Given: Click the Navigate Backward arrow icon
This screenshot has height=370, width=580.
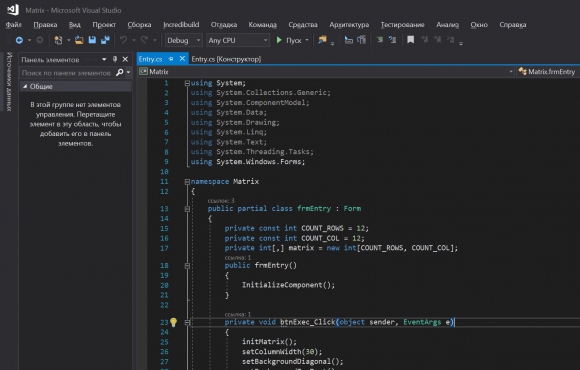Looking at the screenshot, I should (19, 40).
